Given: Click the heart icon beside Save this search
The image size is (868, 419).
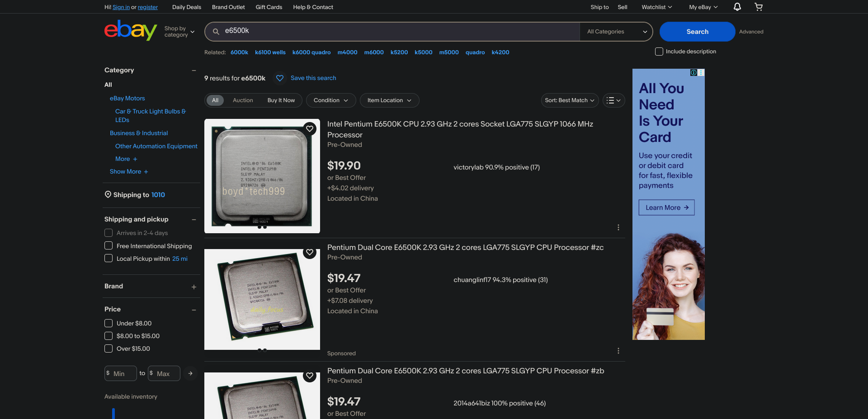Looking at the screenshot, I should pos(280,78).
